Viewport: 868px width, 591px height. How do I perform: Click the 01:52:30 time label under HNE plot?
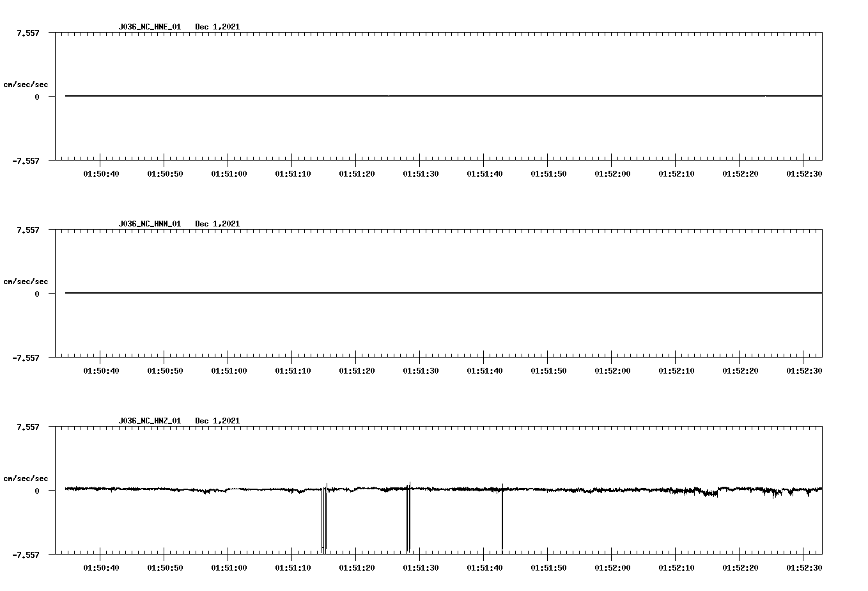click(x=804, y=174)
